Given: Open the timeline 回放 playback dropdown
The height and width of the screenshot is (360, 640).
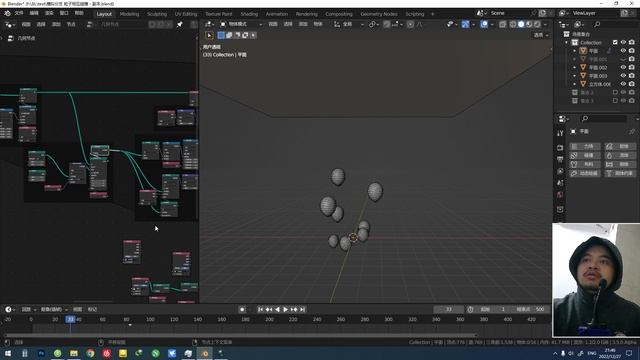Looking at the screenshot, I should (x=28, y=309).
